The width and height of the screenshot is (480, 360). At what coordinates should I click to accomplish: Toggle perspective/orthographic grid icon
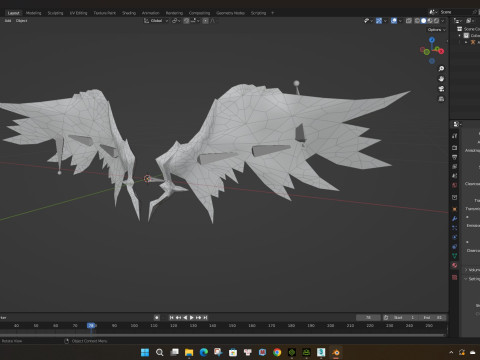click(x=441, y=99)
